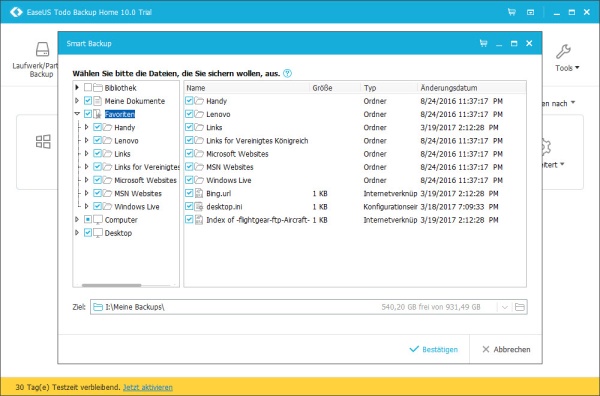
Task: Click the shopping cart icon in main title bar
Action: (x=512, y=12)
